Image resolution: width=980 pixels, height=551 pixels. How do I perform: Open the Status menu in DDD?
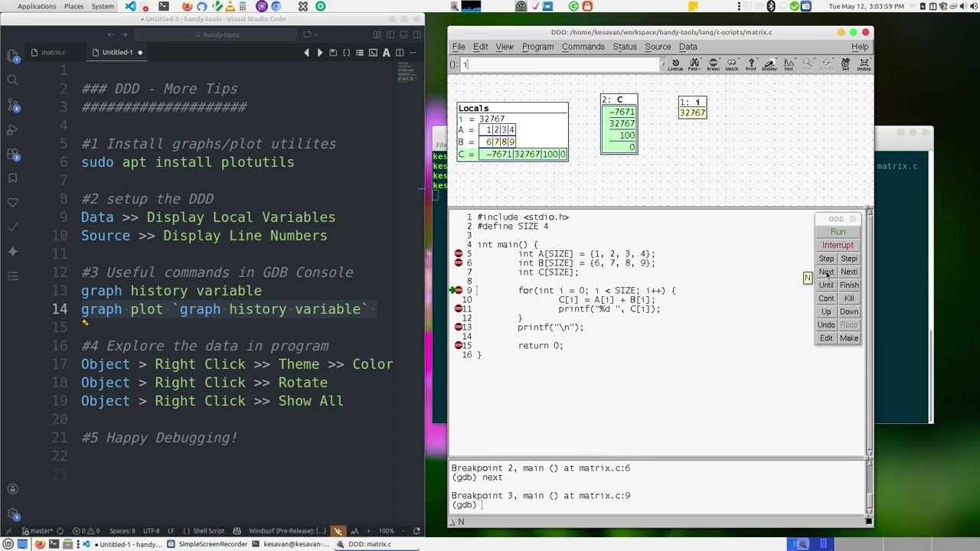(625, 47)
